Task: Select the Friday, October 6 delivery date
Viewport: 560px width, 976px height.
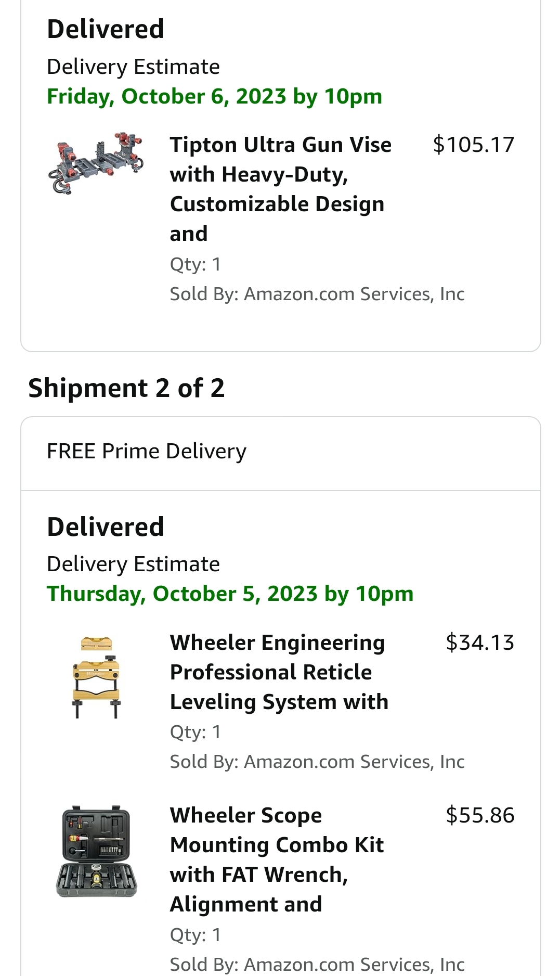Action: (x=214, y=97)
